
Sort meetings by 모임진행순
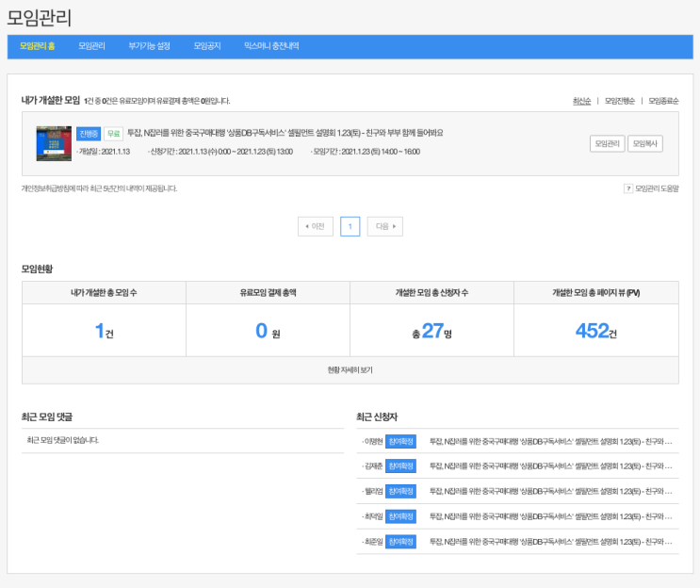tap(620, 101)
